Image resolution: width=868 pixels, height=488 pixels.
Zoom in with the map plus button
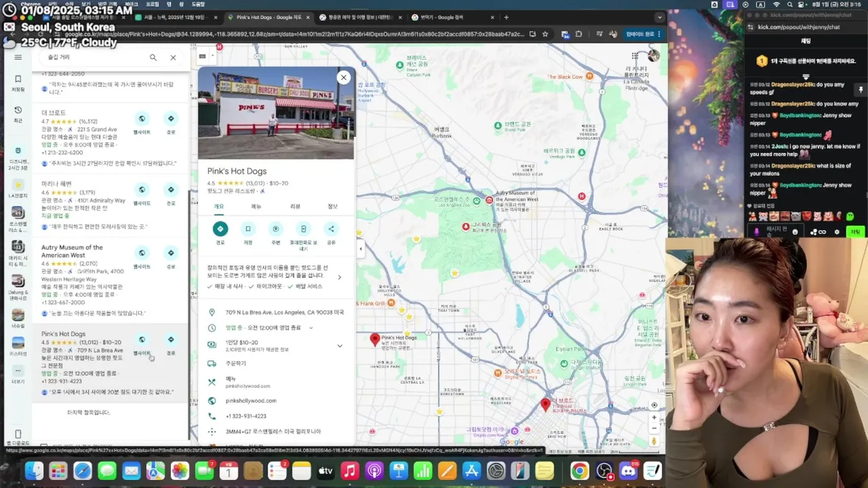(654, 418)
